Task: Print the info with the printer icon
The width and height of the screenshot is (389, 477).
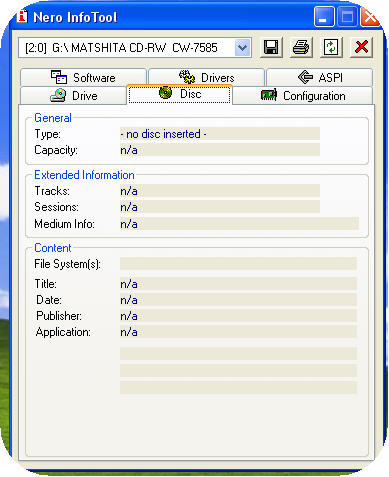Action: (301, 47)
